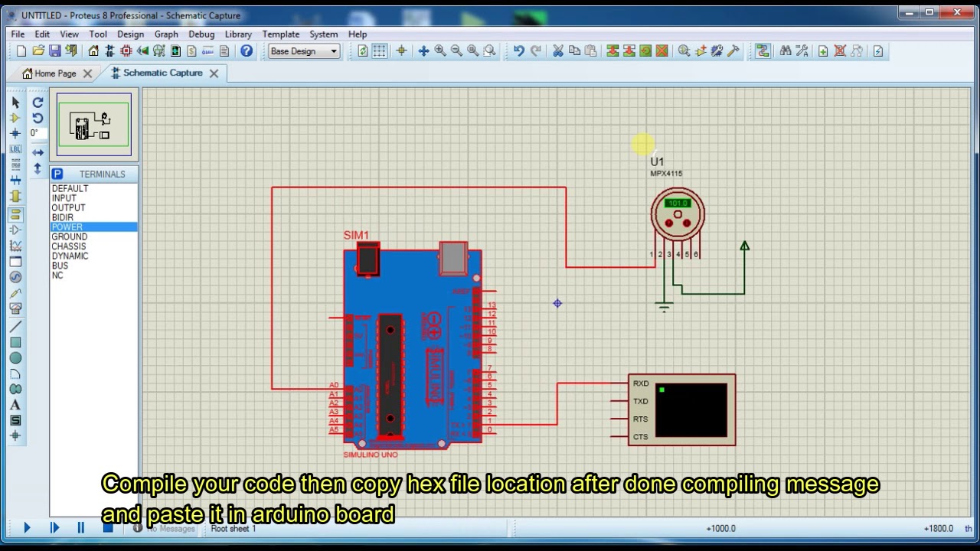Open the File menu
Viewport: 980px width, 551px height.
tap(18, 34)
